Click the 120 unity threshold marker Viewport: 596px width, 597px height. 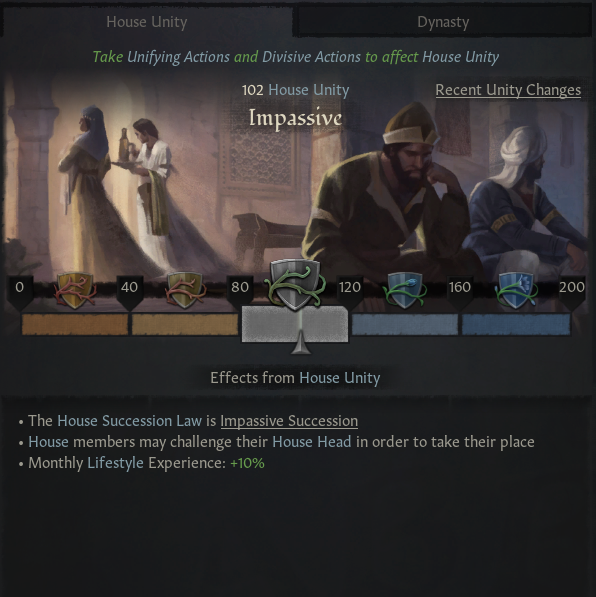[350, 292]
